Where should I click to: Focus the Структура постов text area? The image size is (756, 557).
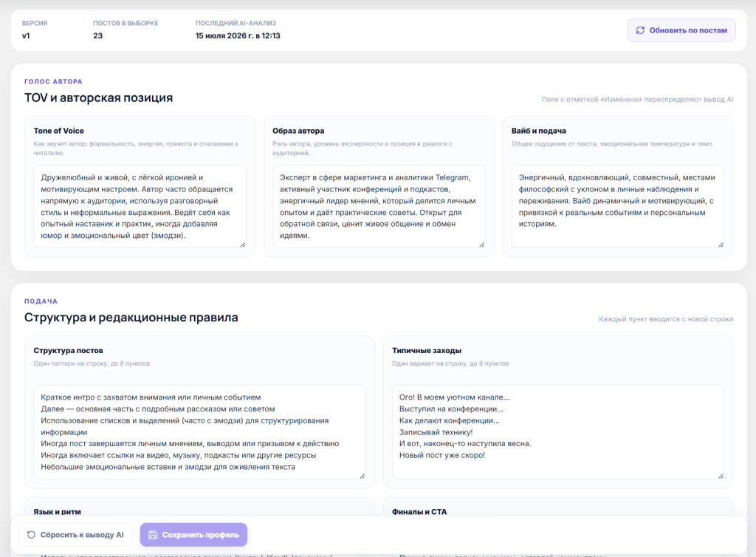coord(199,432)
